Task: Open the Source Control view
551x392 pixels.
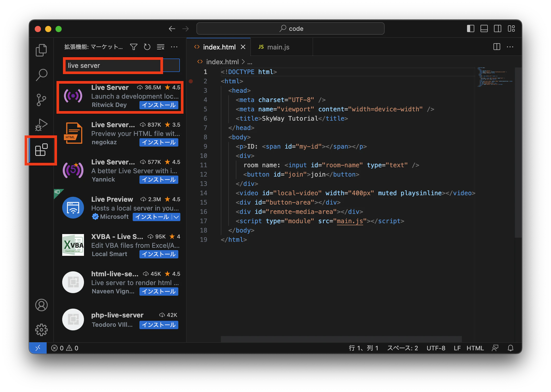Action: [41, 100]
